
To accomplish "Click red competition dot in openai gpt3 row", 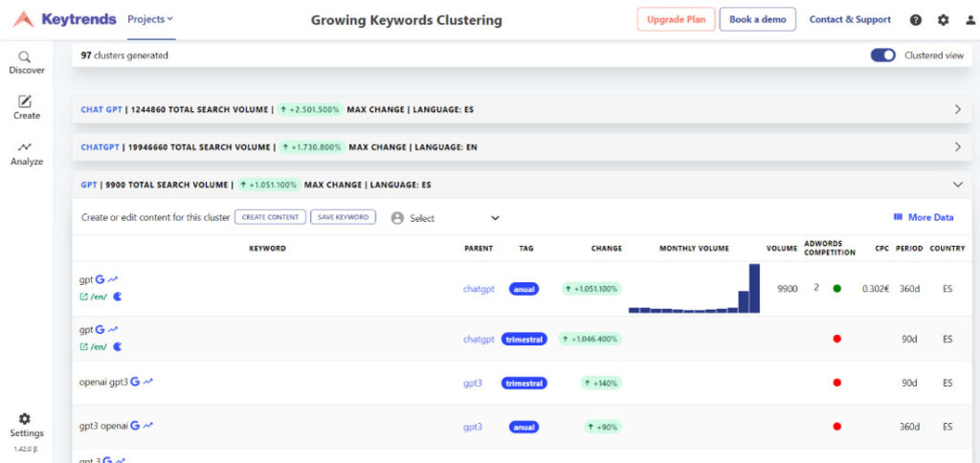I will click(x=836, y=383).
